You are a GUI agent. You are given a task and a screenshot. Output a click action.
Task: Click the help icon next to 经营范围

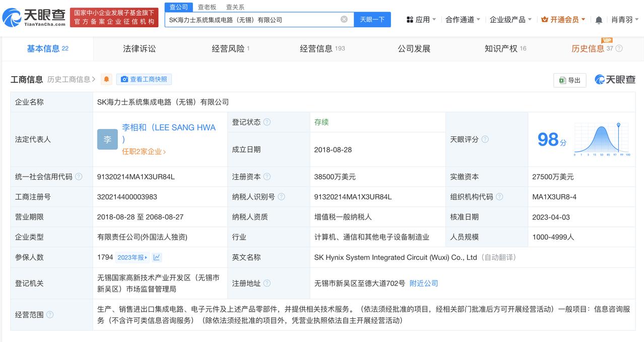[50, 315]
